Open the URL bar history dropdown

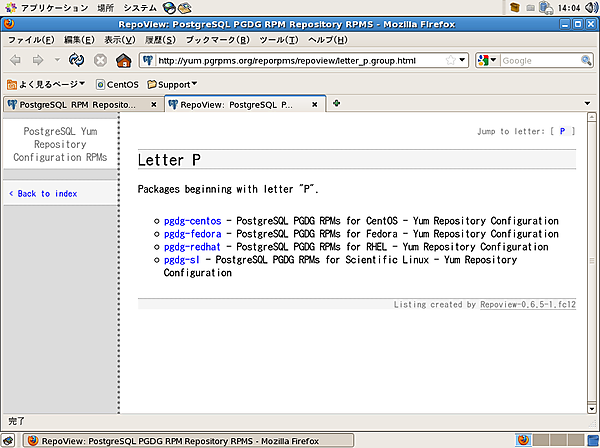point(464,60)
